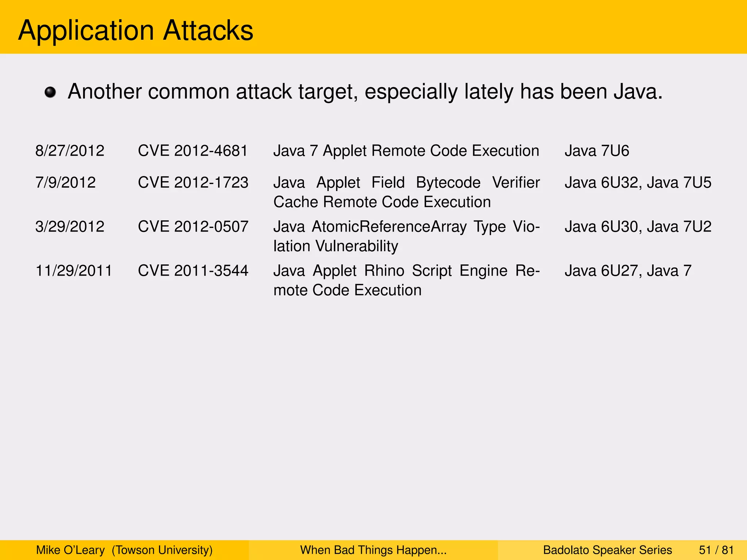Select CVE 2012-4681 cell
Image resolution: width=747 pixels, height=560 pixels.
point(193,151)
